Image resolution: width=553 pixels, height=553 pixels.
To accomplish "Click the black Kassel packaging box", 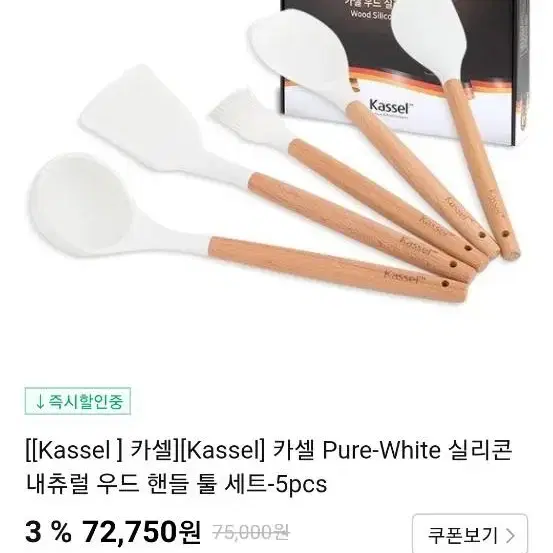I will coord(406,71).
